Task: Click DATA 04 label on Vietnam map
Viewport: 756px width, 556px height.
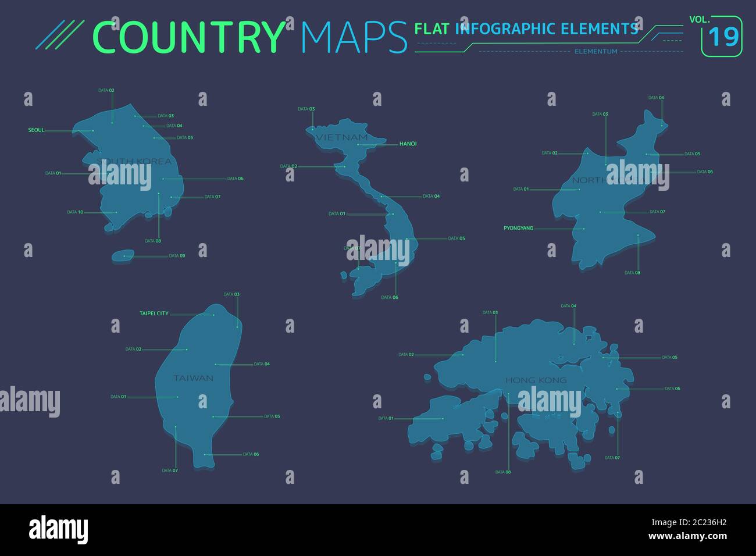Action: [431, 197]
